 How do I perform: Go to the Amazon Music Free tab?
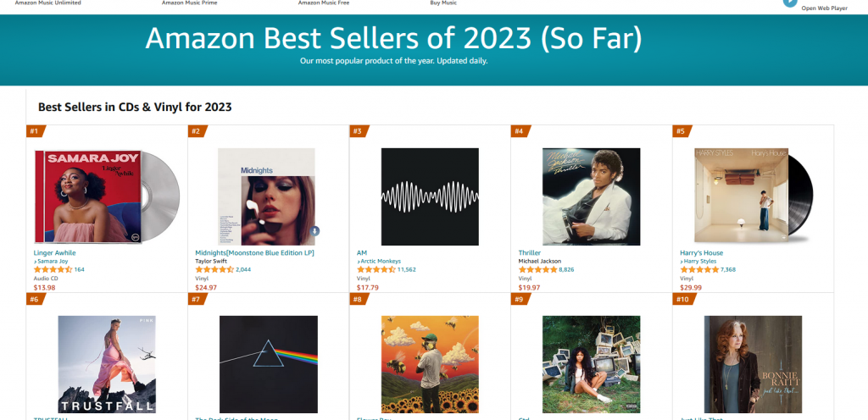321,3
